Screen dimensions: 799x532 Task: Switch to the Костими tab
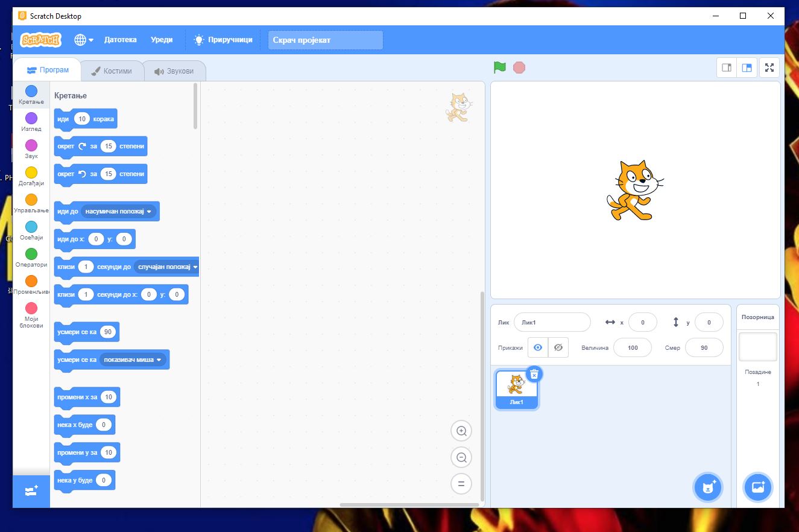(x=112, y=71)
